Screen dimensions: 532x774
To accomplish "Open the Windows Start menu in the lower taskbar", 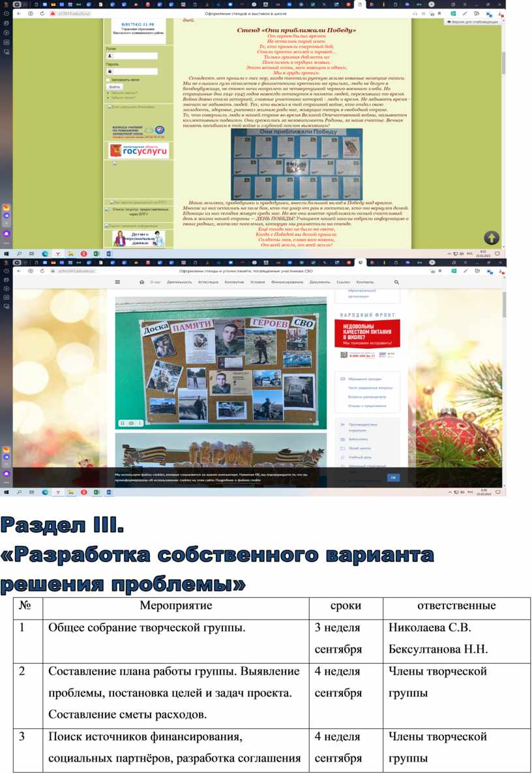I will tap(7, 490).
